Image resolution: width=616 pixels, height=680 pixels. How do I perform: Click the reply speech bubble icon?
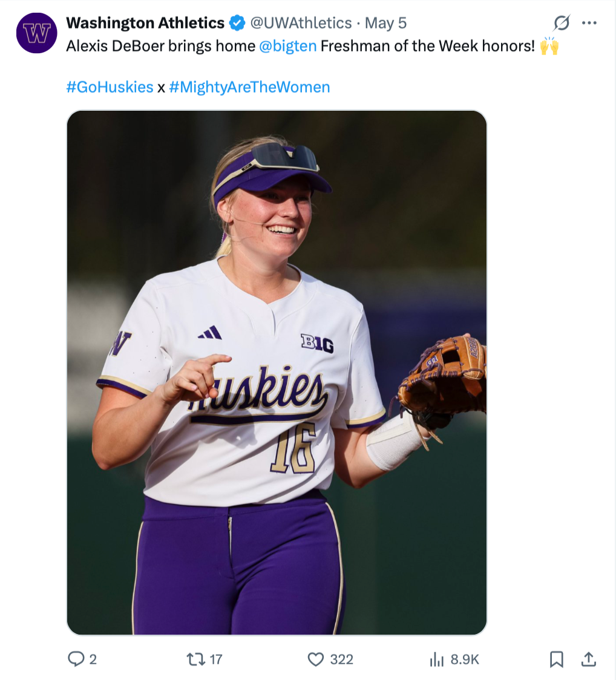(x=76, y=659)
